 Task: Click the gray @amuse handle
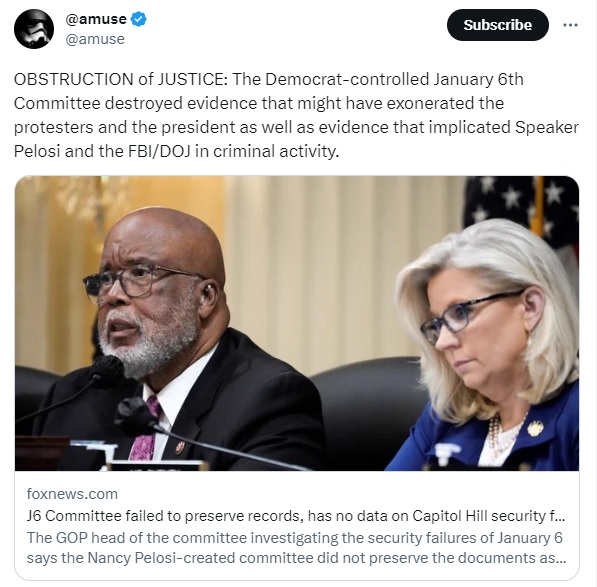(x=95, y=39)
